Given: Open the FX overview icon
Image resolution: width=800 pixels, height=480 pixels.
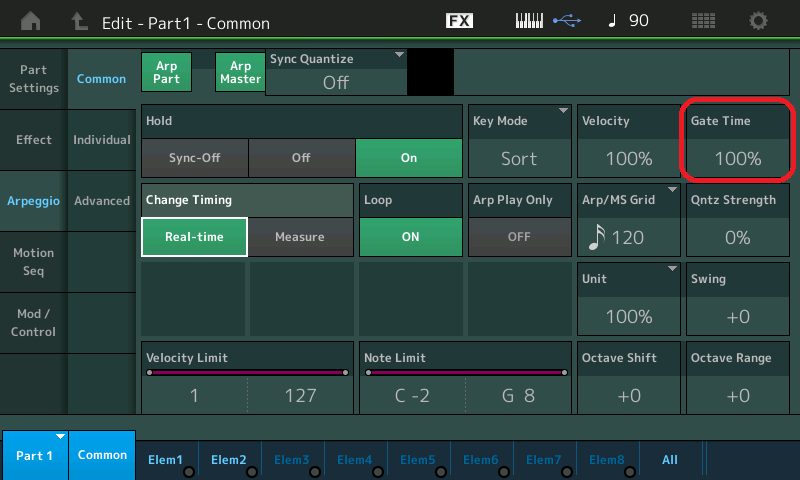Looking at the screenshot, I should (x=459, y=21).
